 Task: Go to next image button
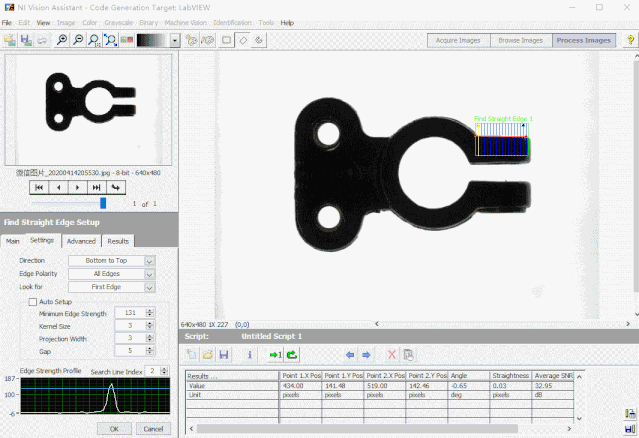[x=77, y=187]
